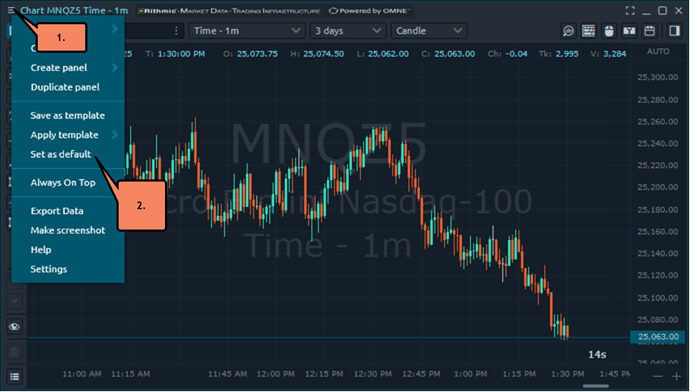The height and width of the screenshot is (392, 690).
Task: Toggle the right side panel icon
Action: tap(674, 31)
